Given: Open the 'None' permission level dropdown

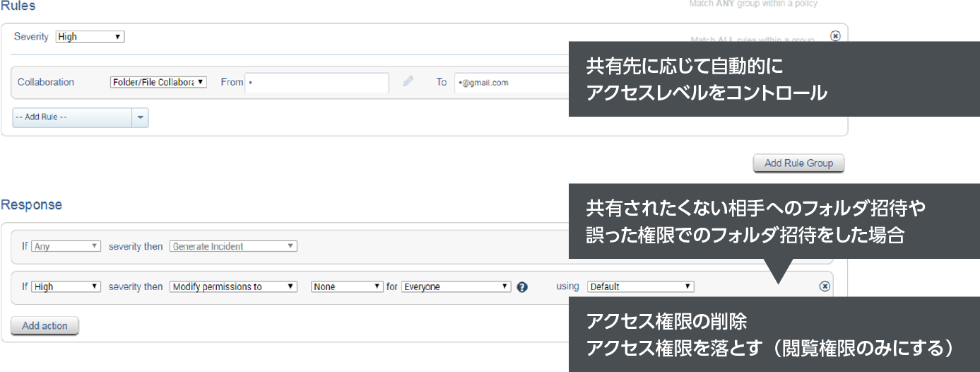Looking at the screenshot, I should click(x=347, y=286).
